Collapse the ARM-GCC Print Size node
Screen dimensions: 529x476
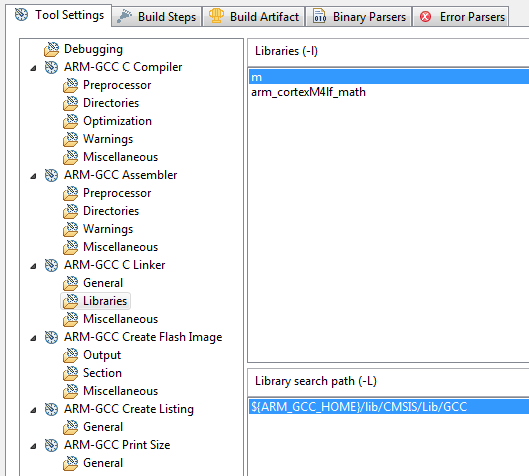(x=33, y=446)
